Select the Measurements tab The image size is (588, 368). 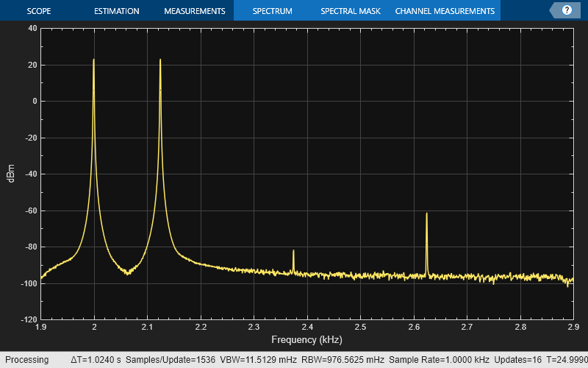194,11
